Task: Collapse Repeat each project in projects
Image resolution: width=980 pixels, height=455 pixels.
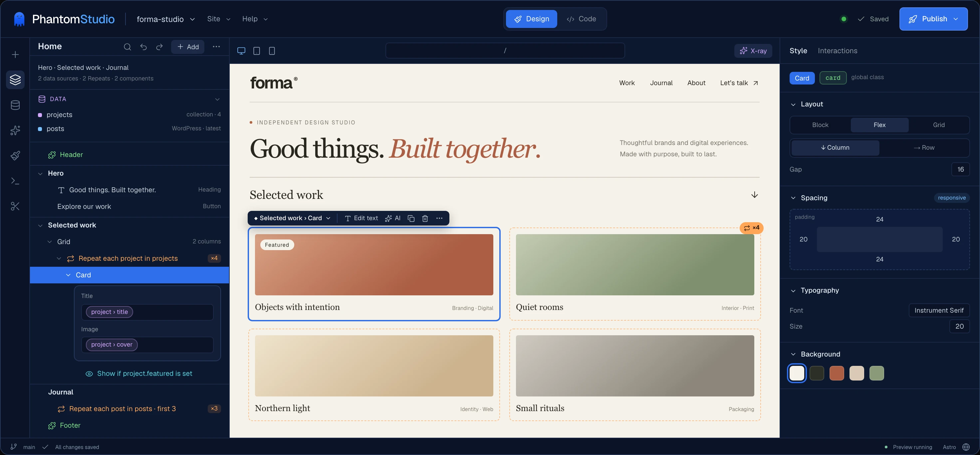Action: pos(59,258)
